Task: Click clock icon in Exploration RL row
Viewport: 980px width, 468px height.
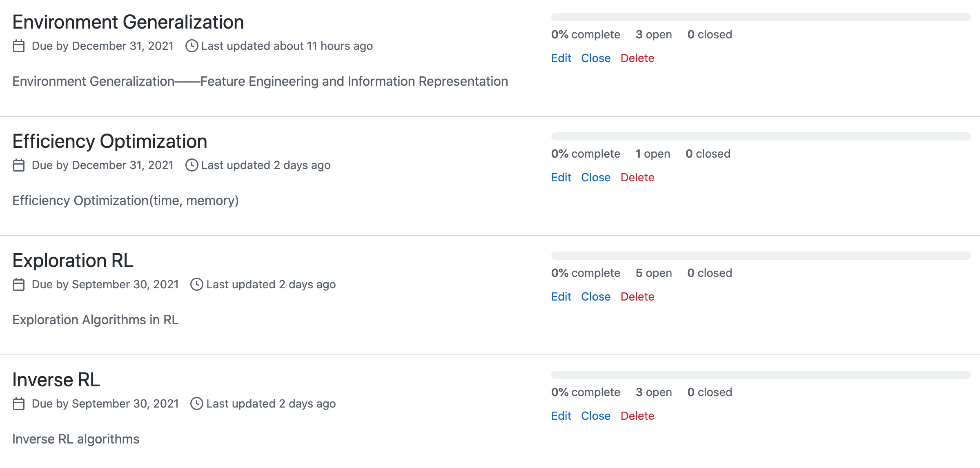Action: [196, 285]
